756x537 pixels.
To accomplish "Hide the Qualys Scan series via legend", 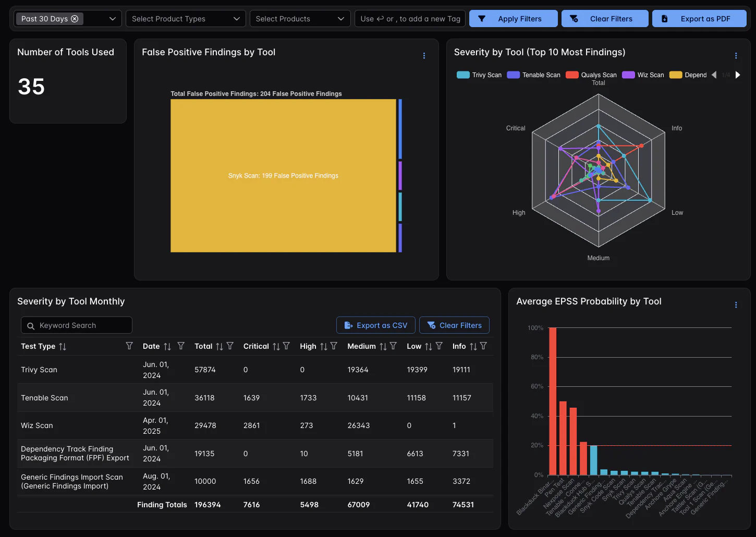I will 591,75.
